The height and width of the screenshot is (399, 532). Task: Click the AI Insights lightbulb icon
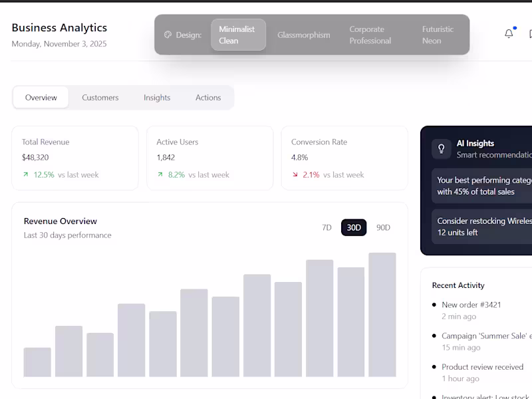coord(442,148)
